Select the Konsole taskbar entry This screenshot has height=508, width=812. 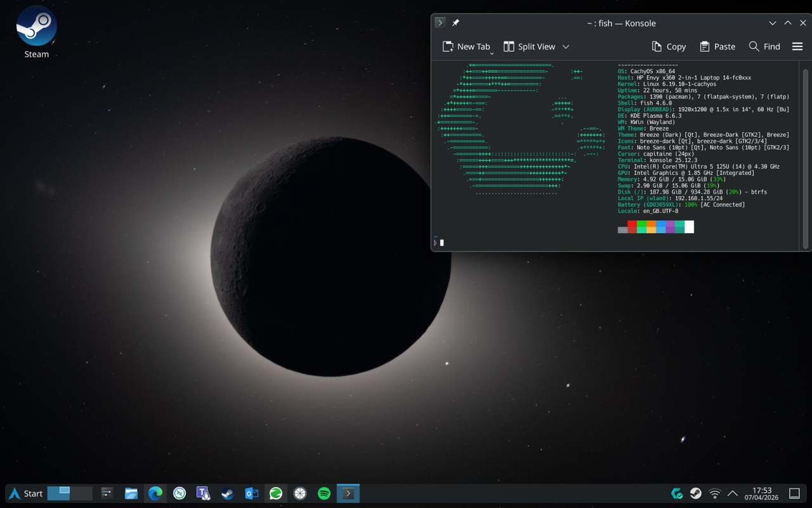348,493
